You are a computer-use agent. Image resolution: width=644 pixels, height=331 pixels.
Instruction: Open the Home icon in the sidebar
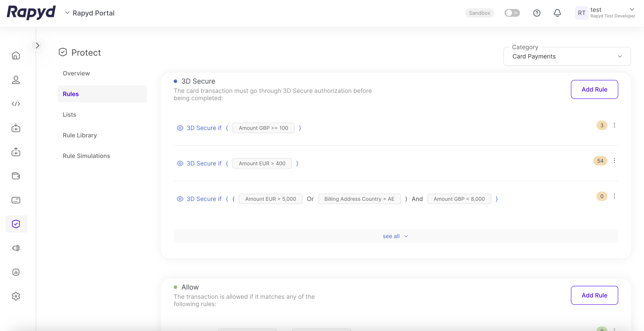point(16,56)
